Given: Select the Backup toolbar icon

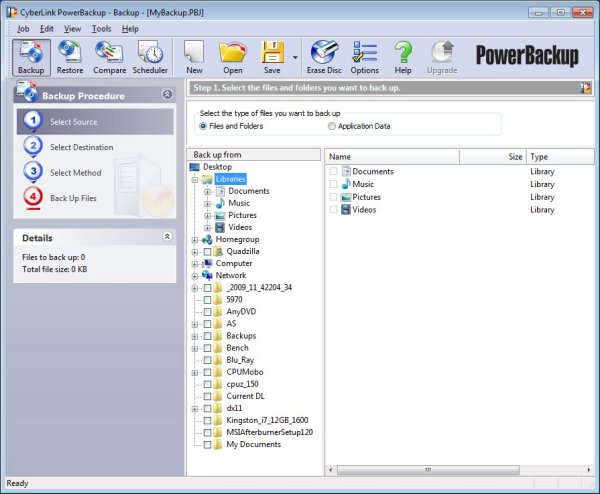Looking at the screenshot, I should point(31,57).
